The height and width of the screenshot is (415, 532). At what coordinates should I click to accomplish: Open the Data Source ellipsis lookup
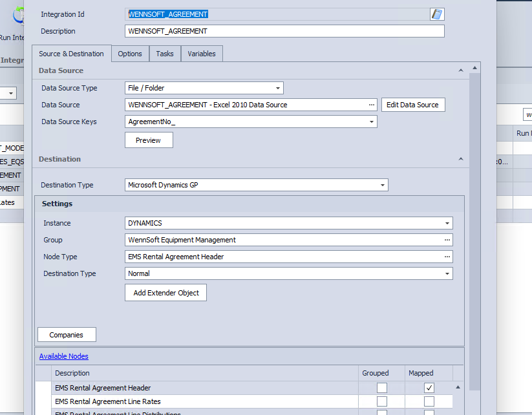click(372, 105)
